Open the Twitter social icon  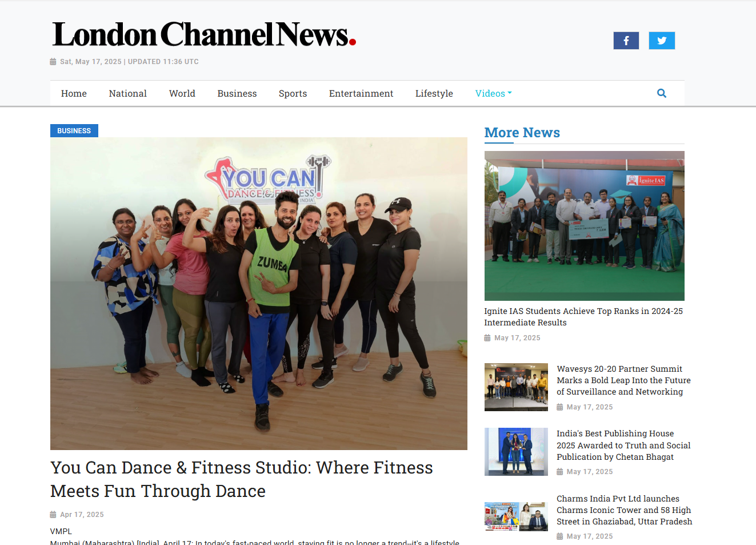tap(662, 41)
